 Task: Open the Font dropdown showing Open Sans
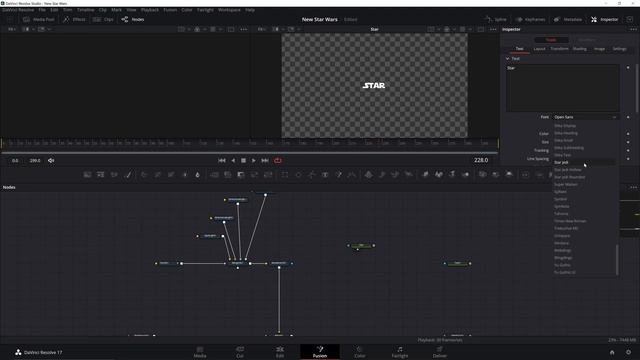coord(586,117)
